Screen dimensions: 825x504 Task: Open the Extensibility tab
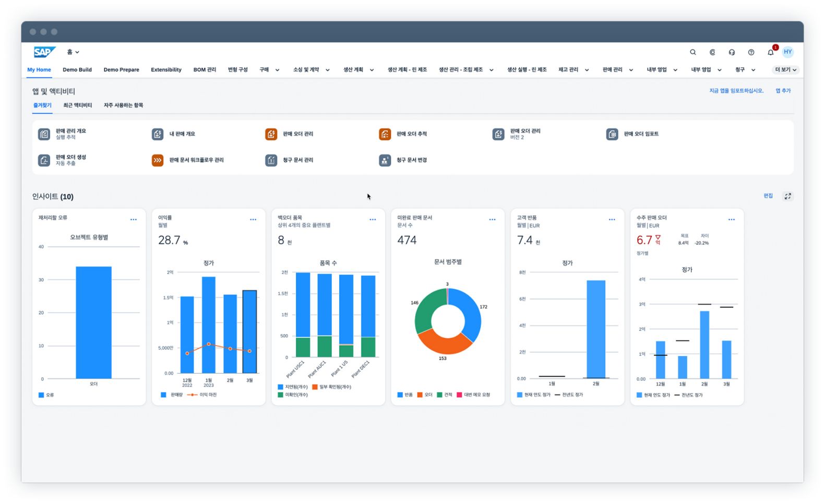(166, 70)
